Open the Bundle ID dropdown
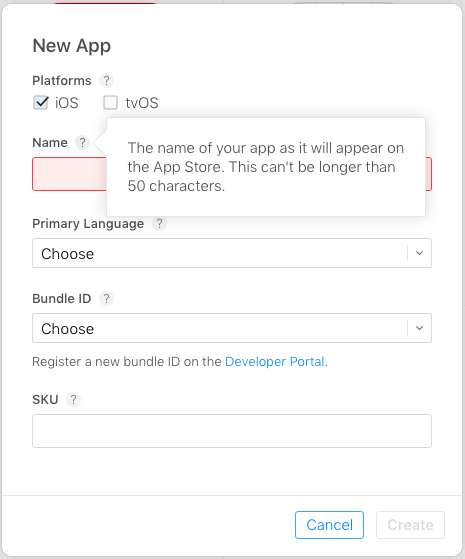Image resolution: width=465 pixels, height=559 pixels. pyautogui.click(x=232, y=328)
